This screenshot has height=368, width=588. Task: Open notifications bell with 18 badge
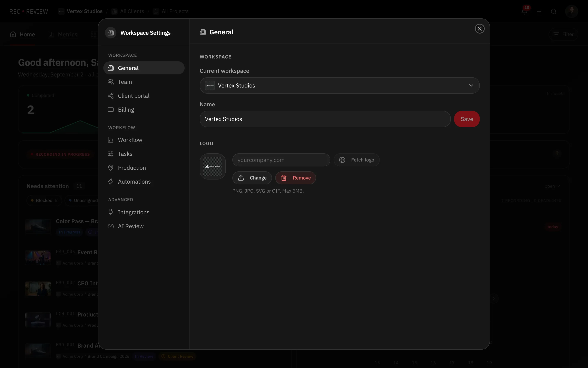[524, 11]
